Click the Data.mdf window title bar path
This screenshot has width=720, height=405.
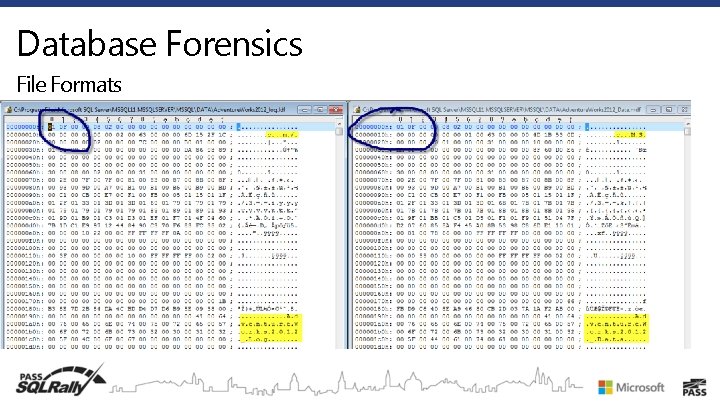[501, 110]
